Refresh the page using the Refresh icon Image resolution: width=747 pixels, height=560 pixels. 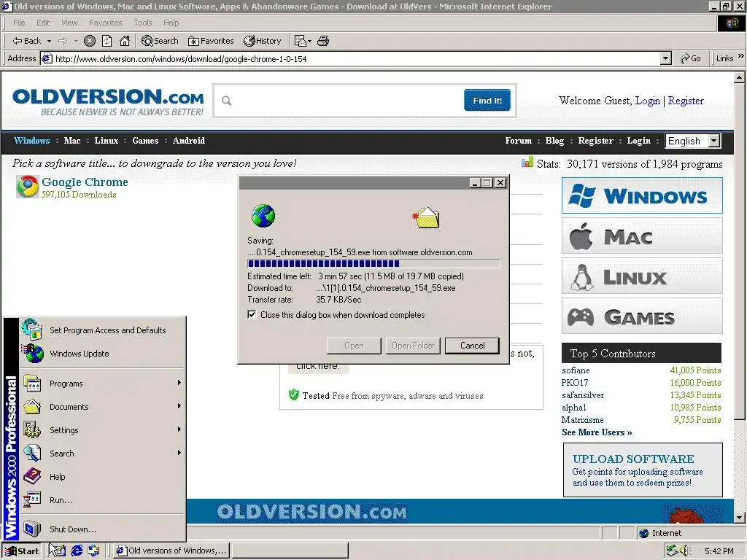pos(107,41)
